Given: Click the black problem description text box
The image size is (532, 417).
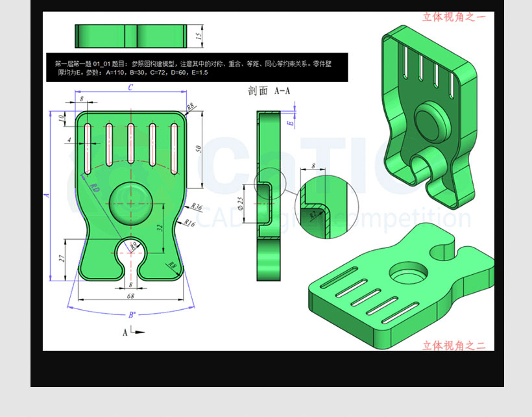Looking at the screenshot, I should [x=197, y=68].
